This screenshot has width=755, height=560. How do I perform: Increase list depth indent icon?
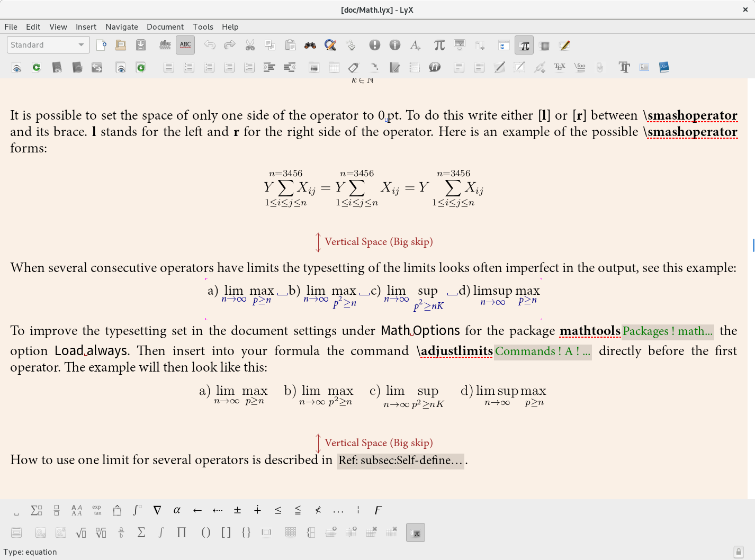point(269,67)
